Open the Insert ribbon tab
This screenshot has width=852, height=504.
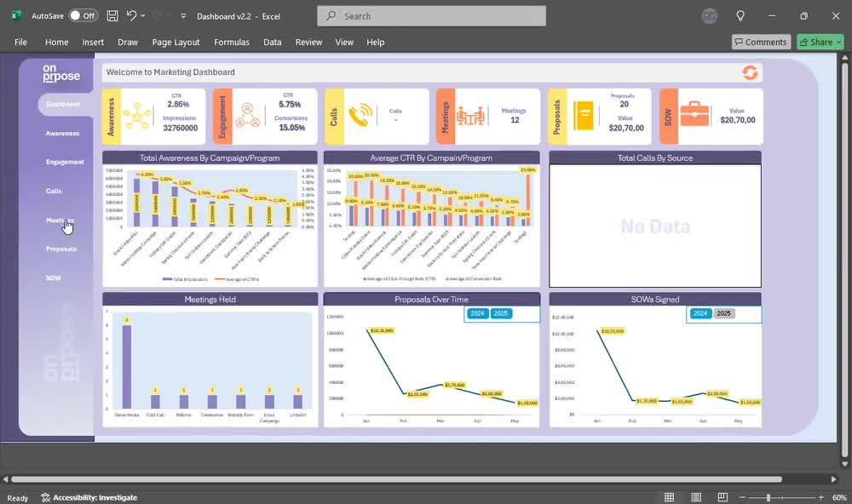point(93,42)
